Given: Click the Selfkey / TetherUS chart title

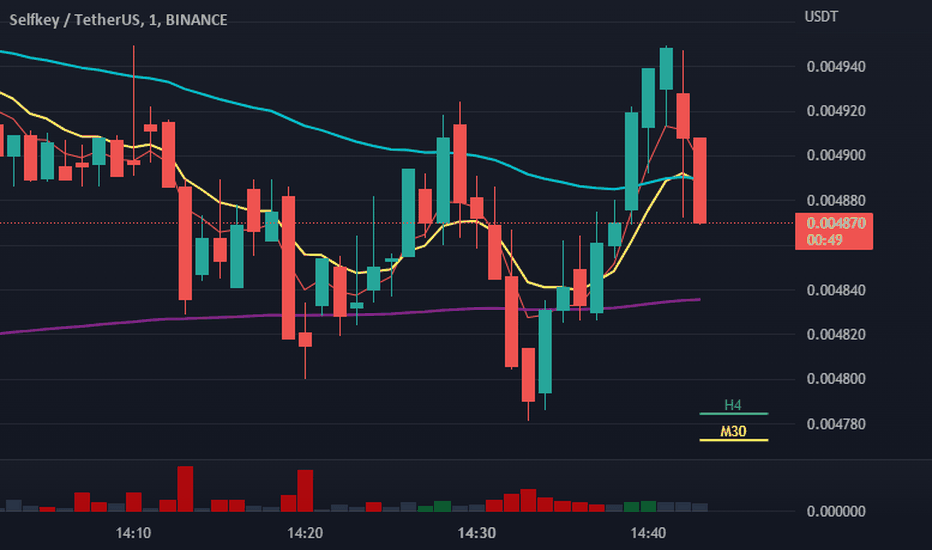Looking at the screenshot, I should (x=118, y=20).
